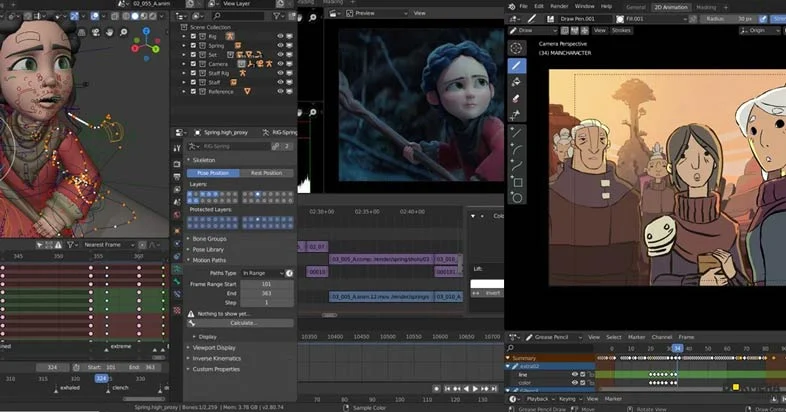786x412 pixels.
Task: Click the Calculate motion paths button
Action: (244, 323)
